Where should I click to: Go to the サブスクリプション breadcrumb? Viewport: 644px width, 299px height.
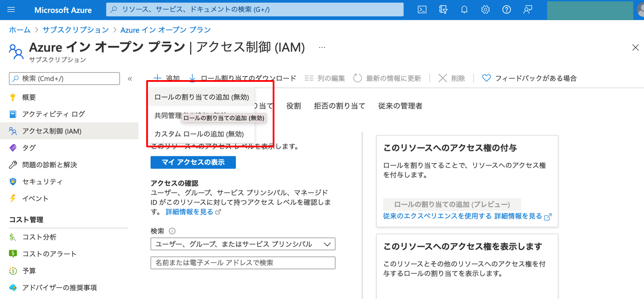coord(75,30)
